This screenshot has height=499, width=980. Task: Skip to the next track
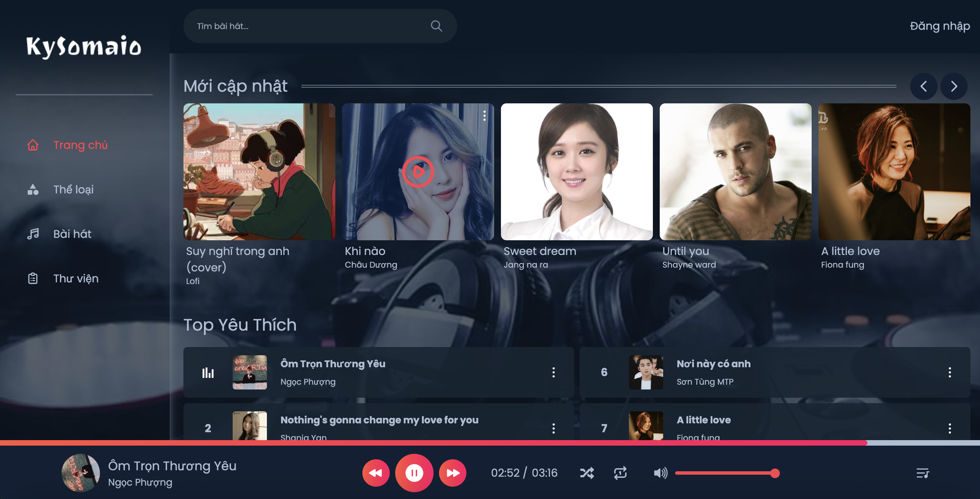452,473
